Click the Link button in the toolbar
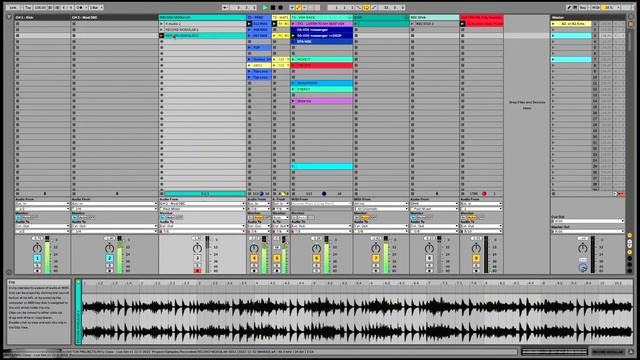 [13, 7]
